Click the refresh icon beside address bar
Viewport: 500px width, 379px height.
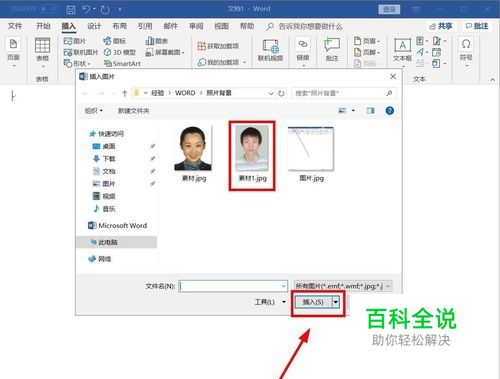click(x=281, y=93)
